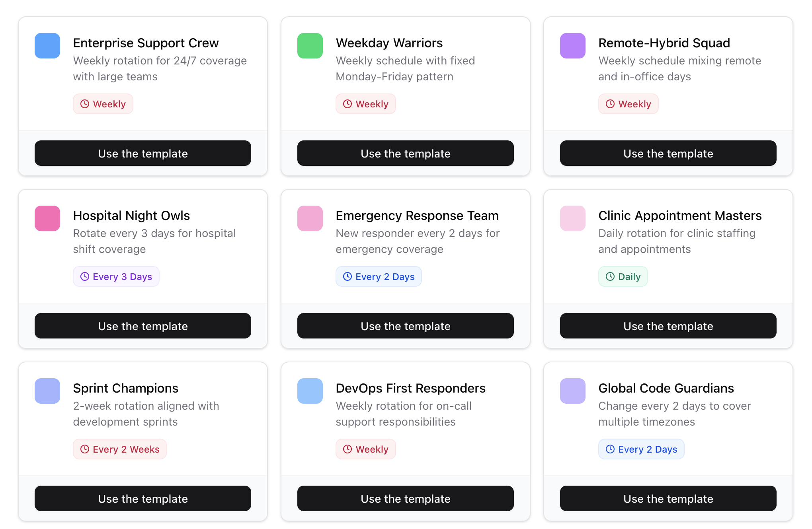Use the Sprint Champions template
812x529 pixels.
tap(143, 498)
